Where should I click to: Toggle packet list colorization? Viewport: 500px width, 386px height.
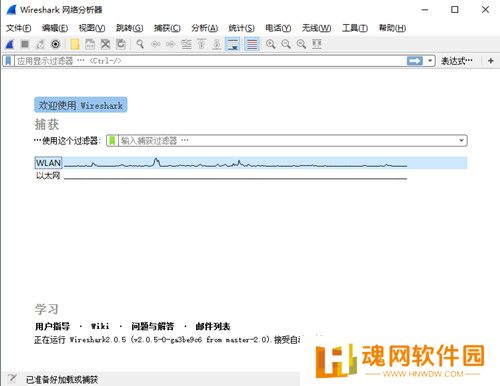pyautogui.click(x=252, y=44)
